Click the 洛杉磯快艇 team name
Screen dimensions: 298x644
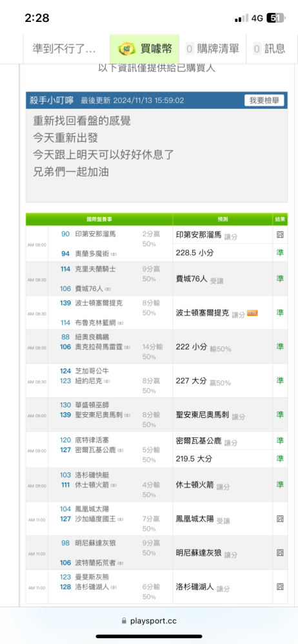[92, 475]
